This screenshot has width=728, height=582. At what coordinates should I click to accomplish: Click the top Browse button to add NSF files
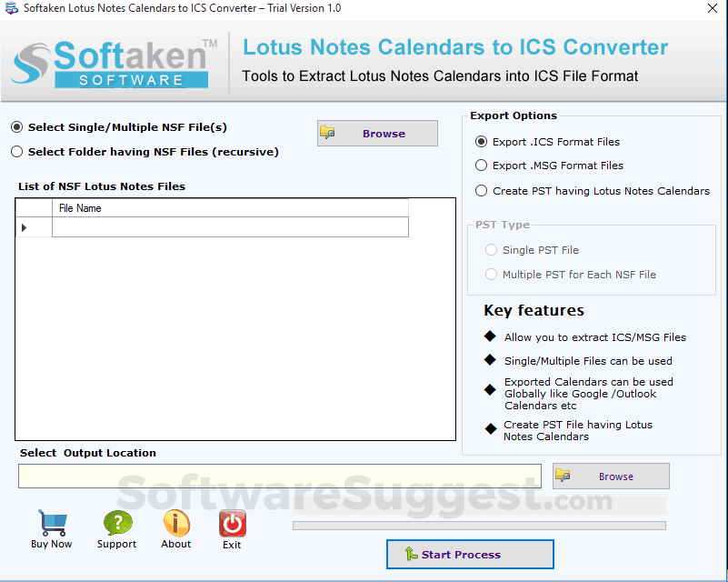[377, 133]
